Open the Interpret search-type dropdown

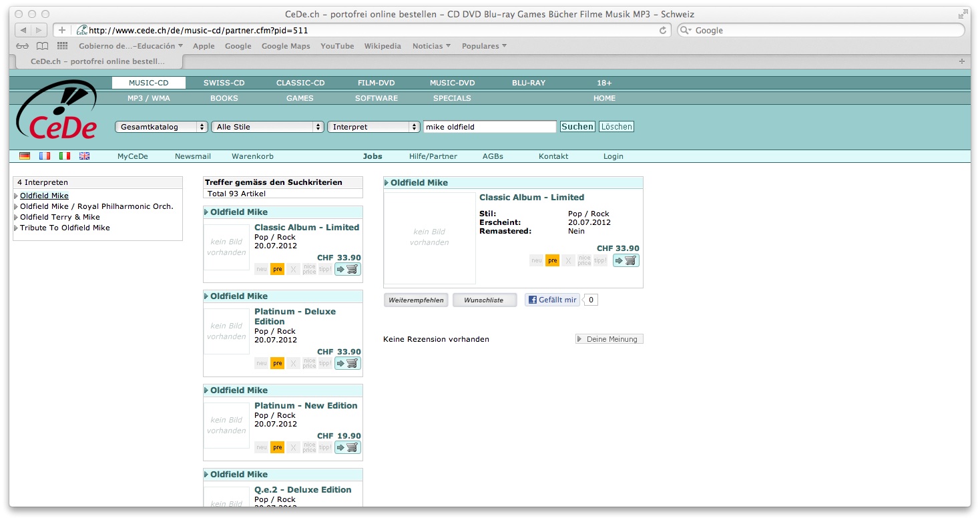[374, 127]
